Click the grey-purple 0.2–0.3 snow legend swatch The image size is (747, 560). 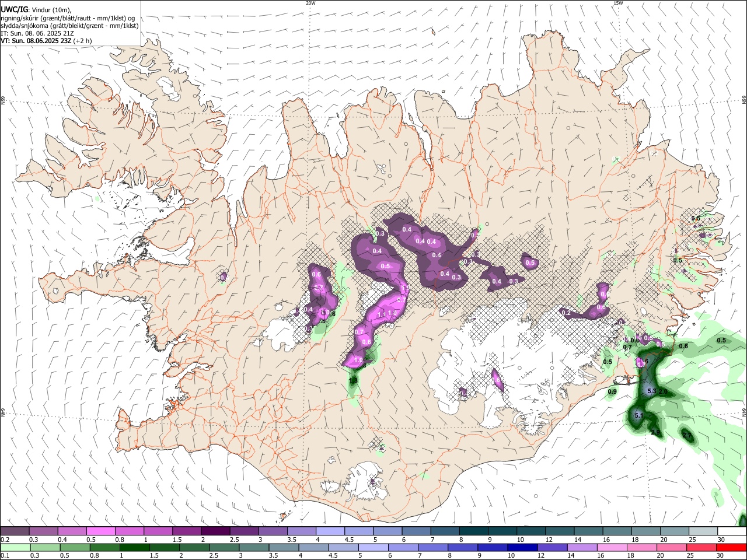(15, 531)
